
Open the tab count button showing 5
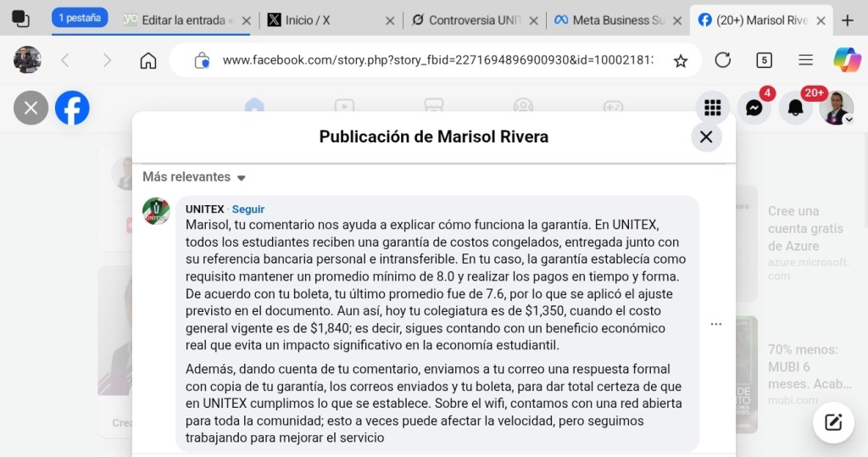click(x=764, y=60)
